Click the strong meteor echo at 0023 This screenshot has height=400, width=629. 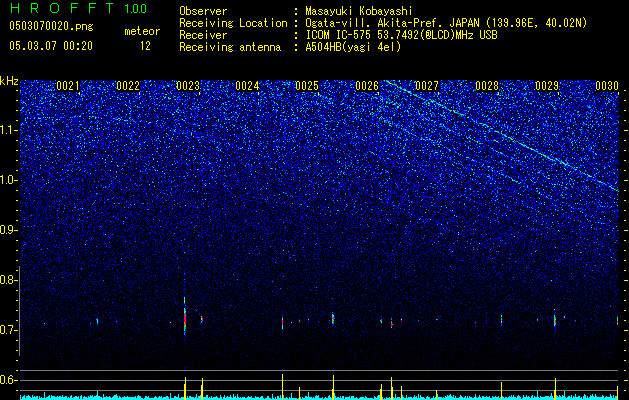point(185,319)
